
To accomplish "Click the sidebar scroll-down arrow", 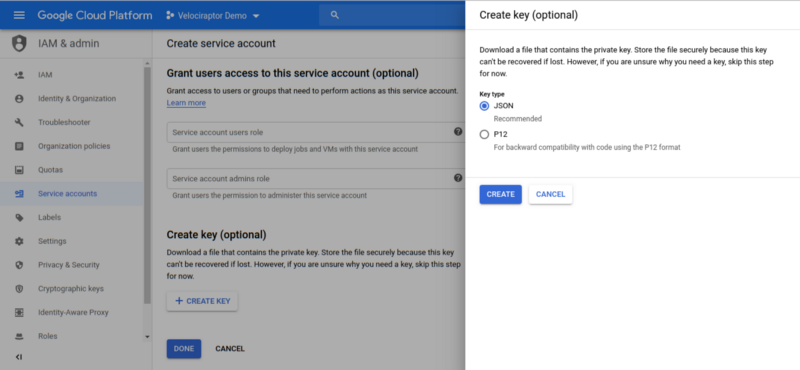I will 147,337.
